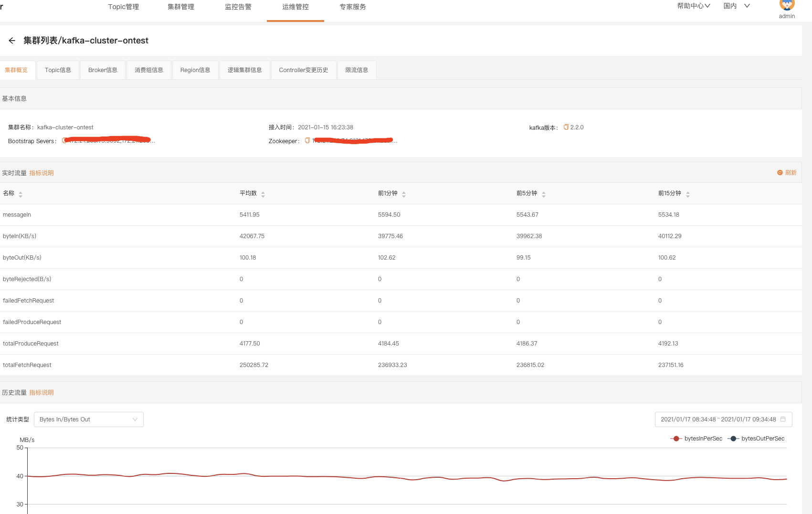Click the 刷新 refresh icon
The height and width of the screenshot is (514, 812).
pos(780,173)
